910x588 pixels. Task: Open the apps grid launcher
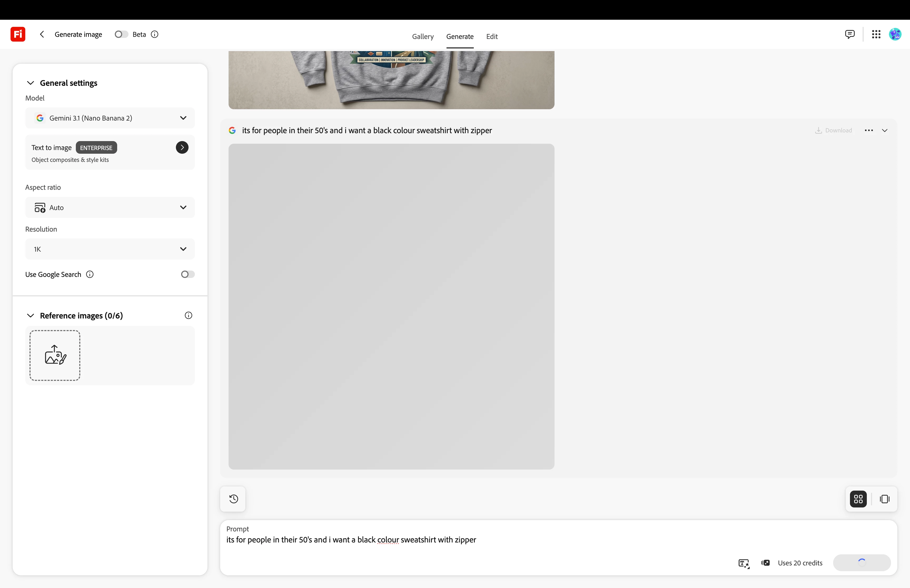pos(876,34)
